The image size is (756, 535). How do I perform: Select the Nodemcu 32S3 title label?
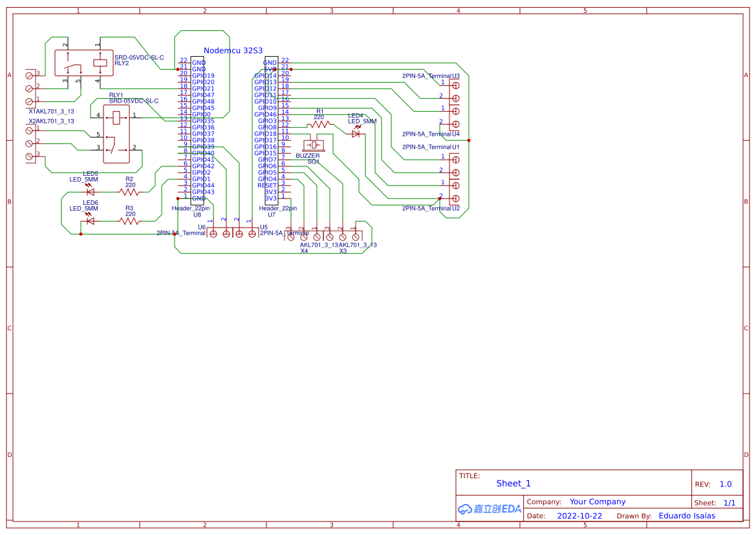(x=233, y=50)
